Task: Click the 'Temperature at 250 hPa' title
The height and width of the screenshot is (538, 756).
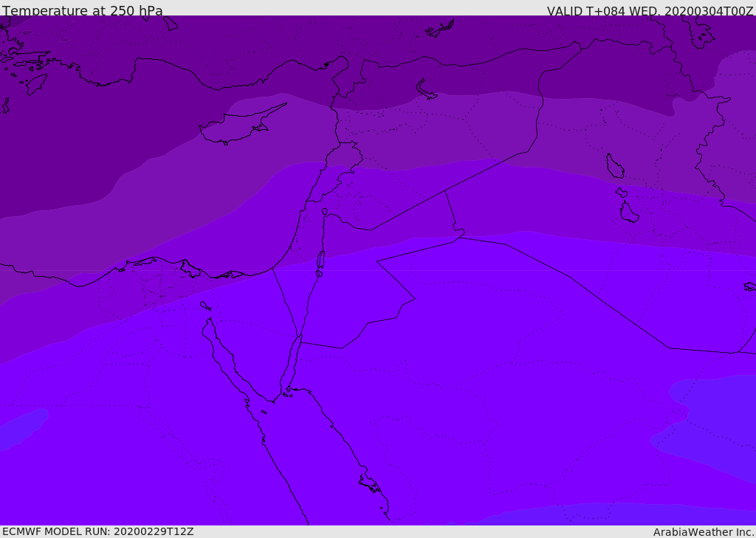Action: tap(83, 10)
